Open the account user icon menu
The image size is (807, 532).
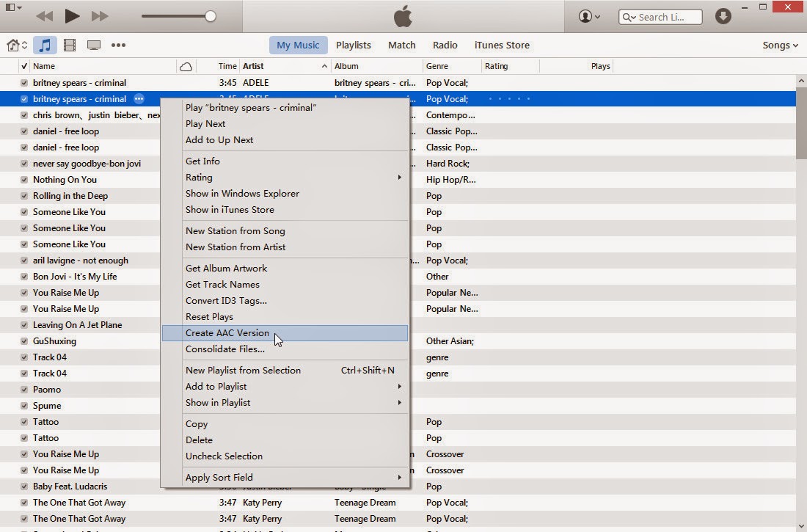(x=589, y=16)
